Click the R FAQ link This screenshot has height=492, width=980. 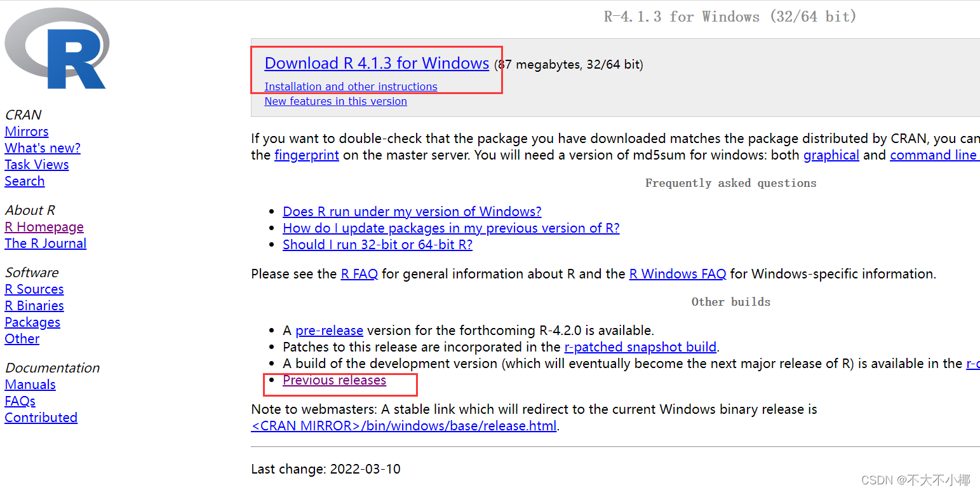(359, 274)
